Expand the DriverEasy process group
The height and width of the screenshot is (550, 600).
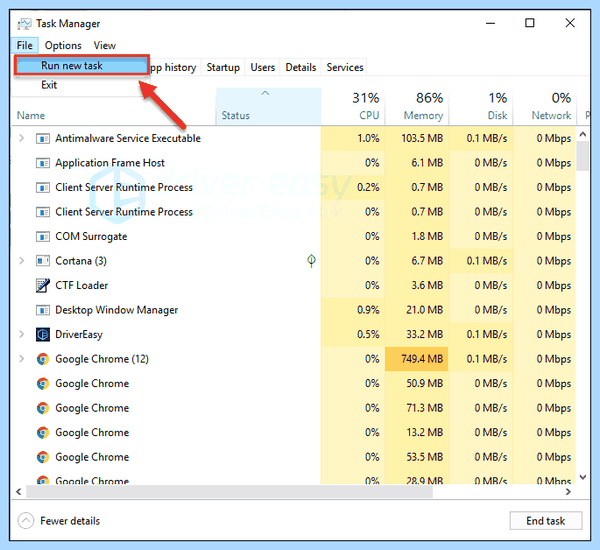pyautogui.click(x=21, y=334)
